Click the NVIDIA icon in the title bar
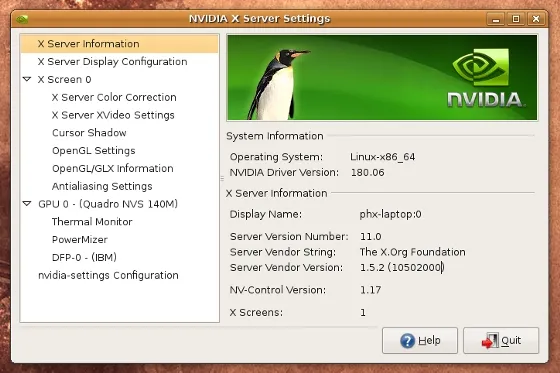 point(22,19)
